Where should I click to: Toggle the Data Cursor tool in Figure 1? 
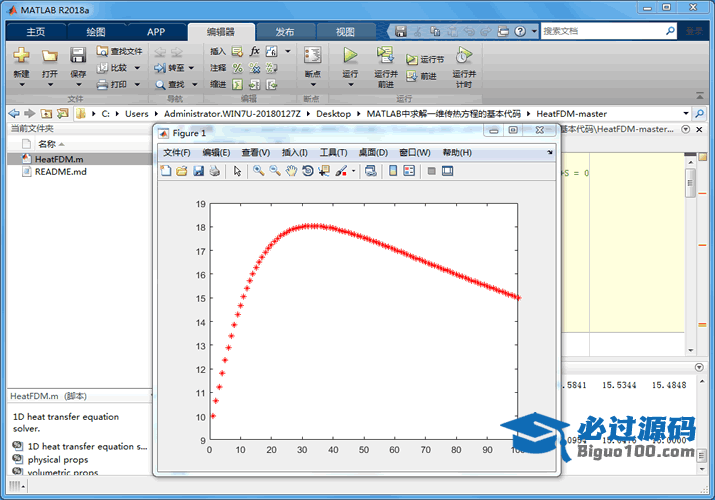324,171
